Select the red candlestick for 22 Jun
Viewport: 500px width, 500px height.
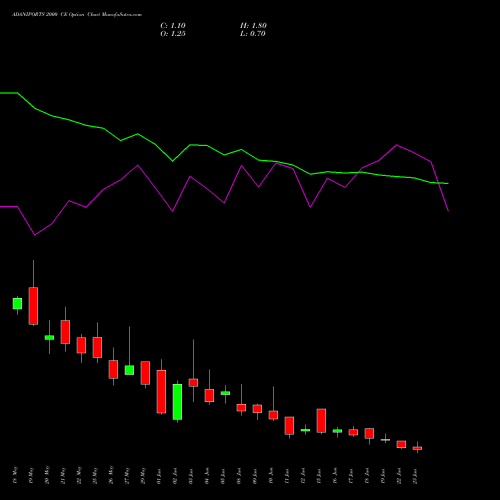coord(401,444)
